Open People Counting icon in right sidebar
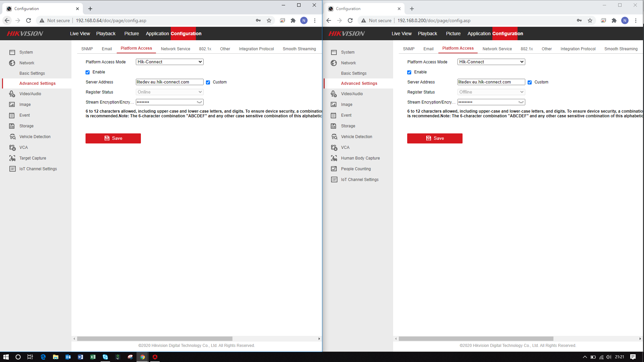 point(334,169)
